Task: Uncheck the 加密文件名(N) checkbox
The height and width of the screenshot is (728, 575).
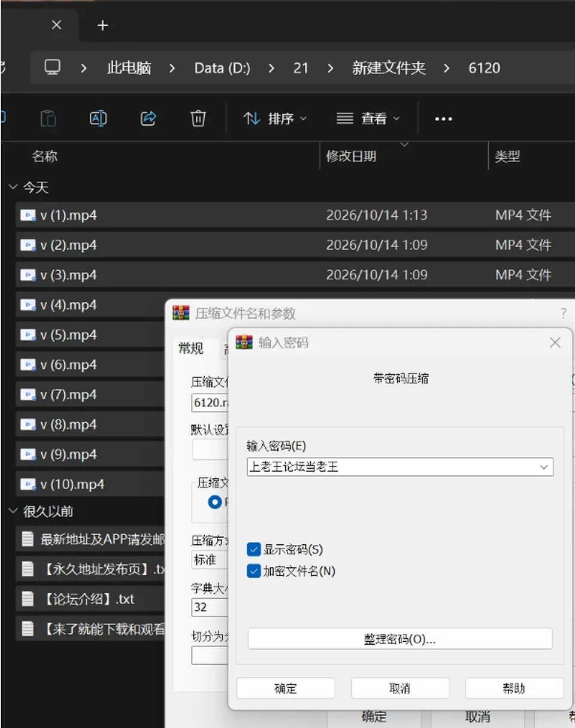Action: (254, 571)
